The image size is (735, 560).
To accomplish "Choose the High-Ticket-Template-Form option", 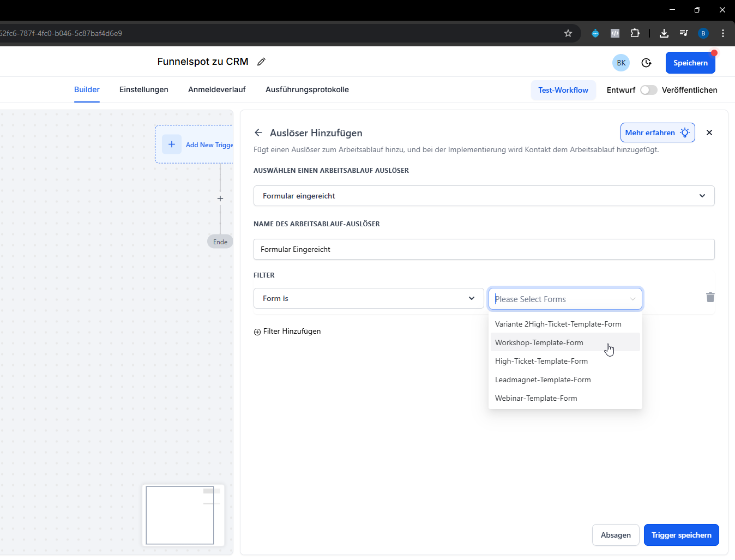I will (x=565, y=361).
